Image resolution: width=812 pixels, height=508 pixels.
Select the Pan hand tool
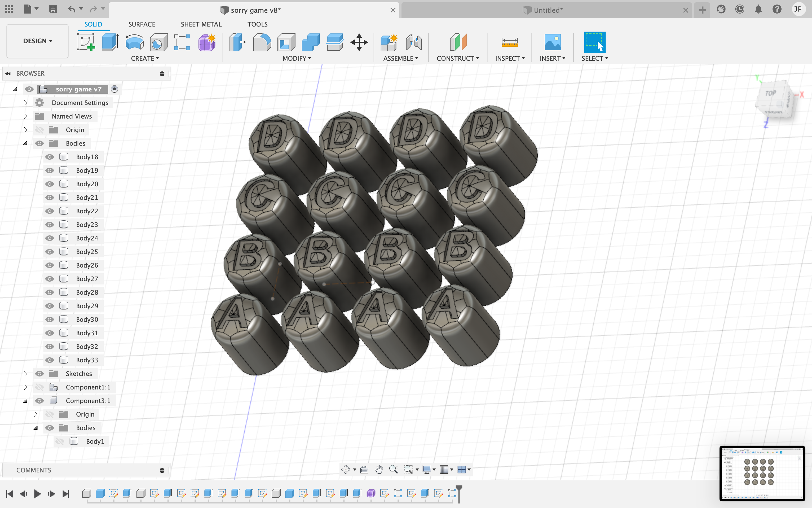pyautogui.click(x=379, y=469)
